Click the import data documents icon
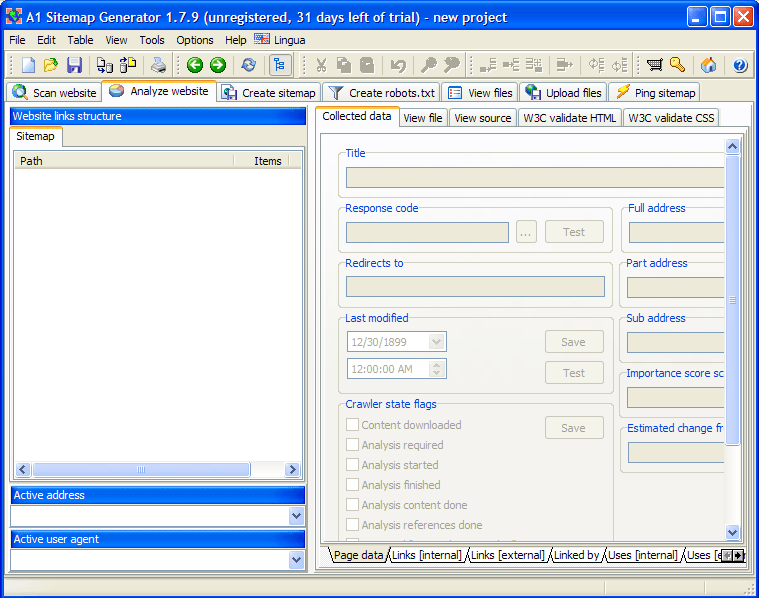This screenshot has width=759, height=598. coord(105,65)
